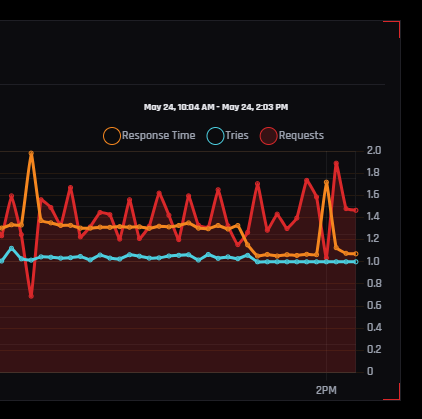This screenshot has width=422, height=419.
Task: Toggle the Response Time legend circle
Action: point(112,136)
